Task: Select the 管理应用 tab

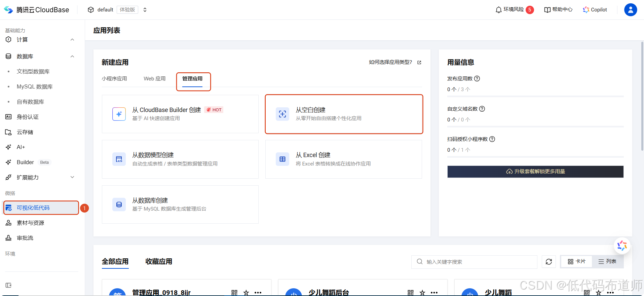Action: [192, 79]
